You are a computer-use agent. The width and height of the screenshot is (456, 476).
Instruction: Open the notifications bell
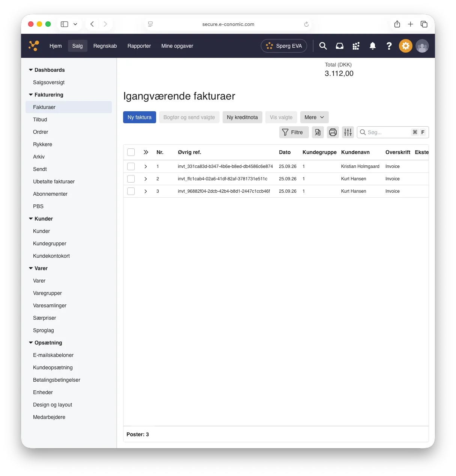coord(373,46)
